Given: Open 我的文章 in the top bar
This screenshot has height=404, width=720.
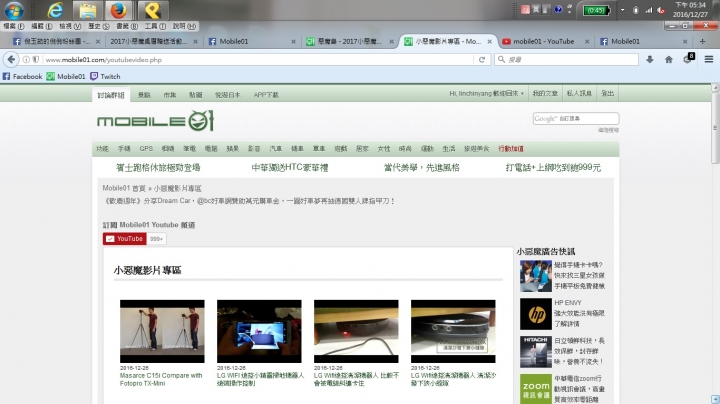Looking at the screenshot, I should click(545, 93).
